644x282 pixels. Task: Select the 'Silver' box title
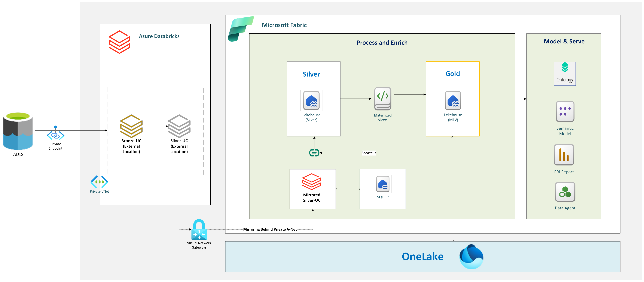[311, 74]
